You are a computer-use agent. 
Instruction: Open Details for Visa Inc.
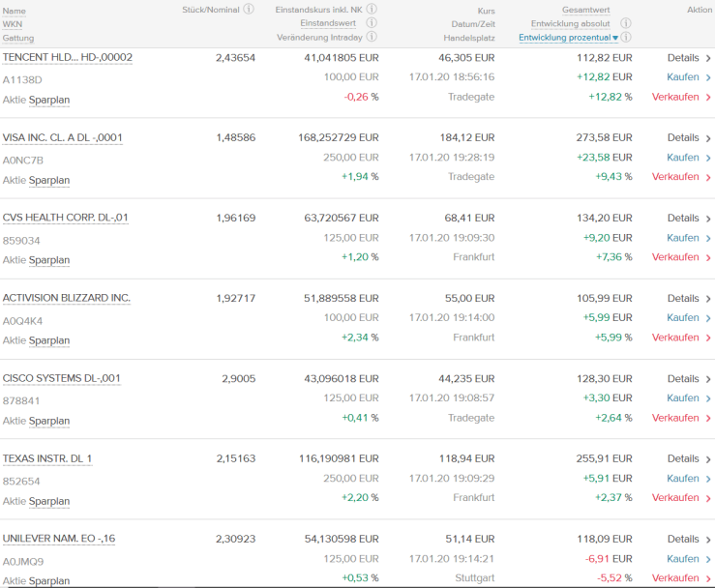coord(683,138)
